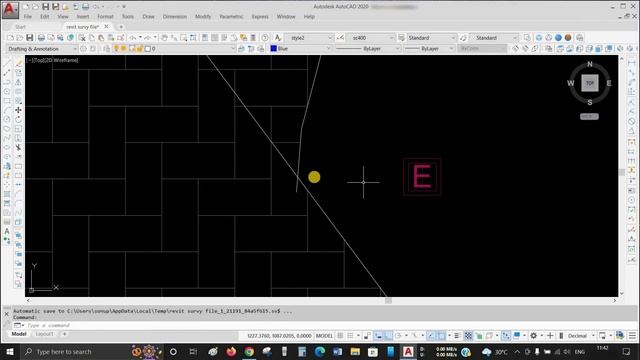This screenshot has width=640, height=360.
Task: Open the Drafting & Annotation workspace dropdown
Action: [x=41, y=49]
